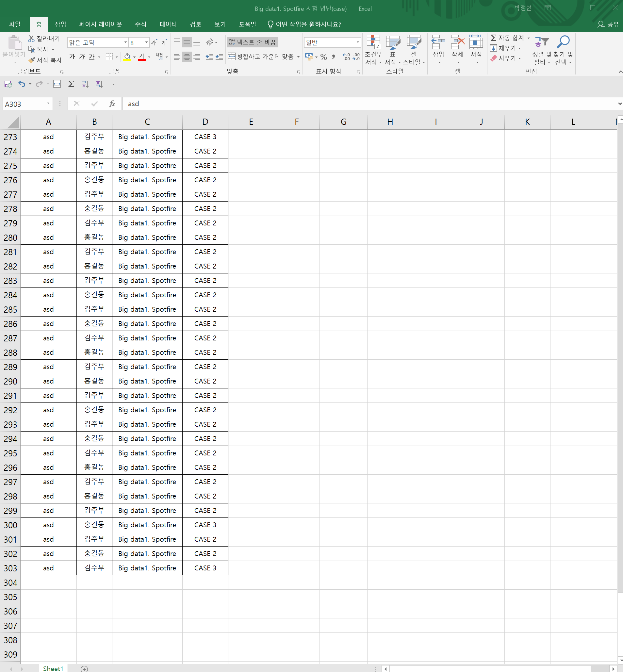Screen dimensions: 623x672
Task: Decrease font size with the smaller 가 icon
Action: [164, 42]
